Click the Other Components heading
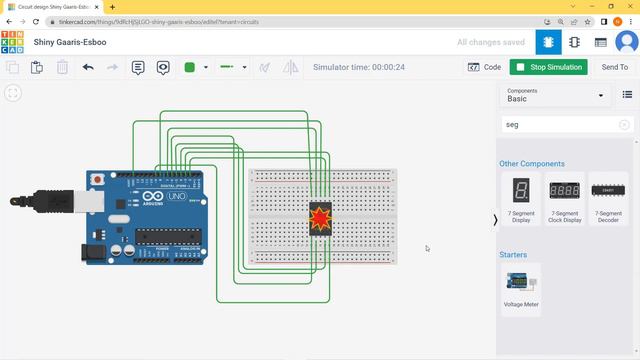 tap(532, 164)
